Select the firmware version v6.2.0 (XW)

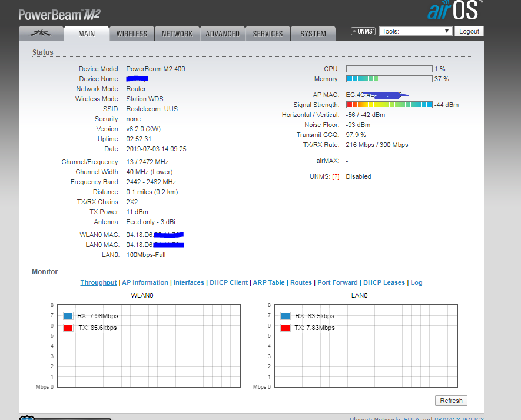(x=143, y=129)
